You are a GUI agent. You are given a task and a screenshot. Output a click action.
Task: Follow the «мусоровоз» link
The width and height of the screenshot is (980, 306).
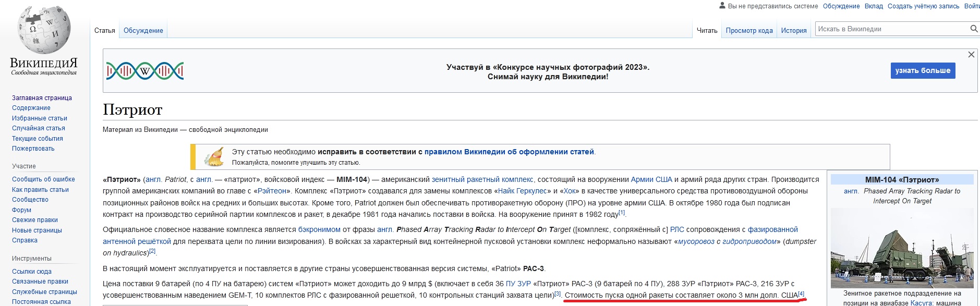point(696,241)
